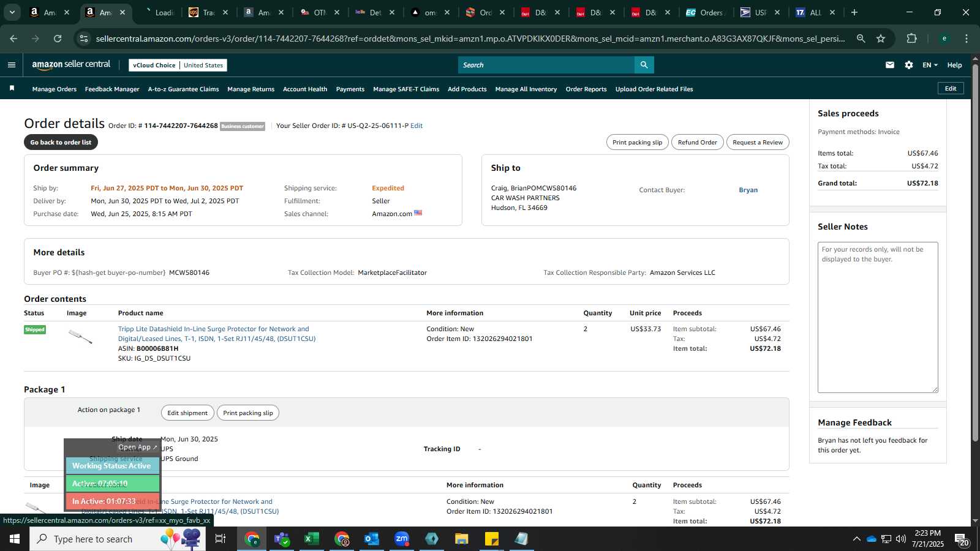The image size is (980, 551).
Task: Open Sticky Notes from the taskbar
Action: coord(492,539)
